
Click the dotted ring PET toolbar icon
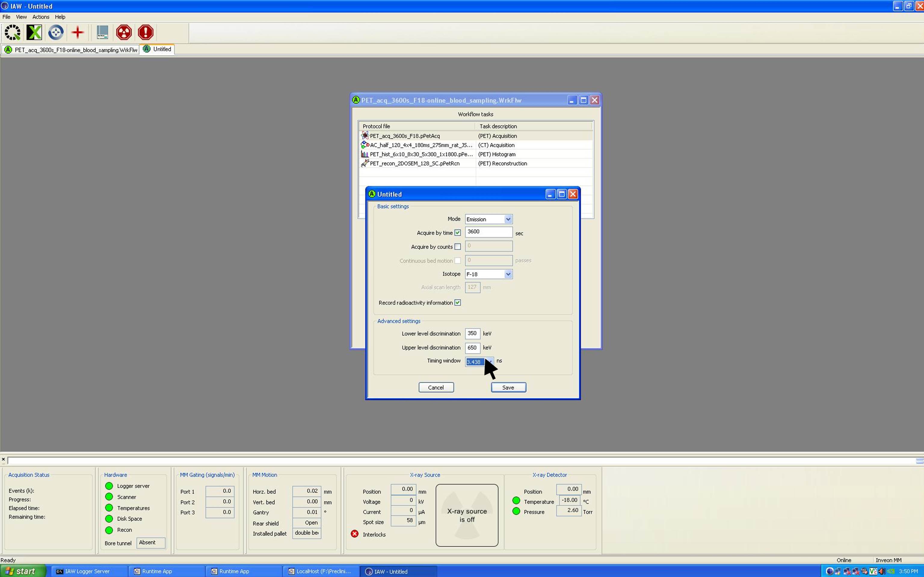pos(13,32)
